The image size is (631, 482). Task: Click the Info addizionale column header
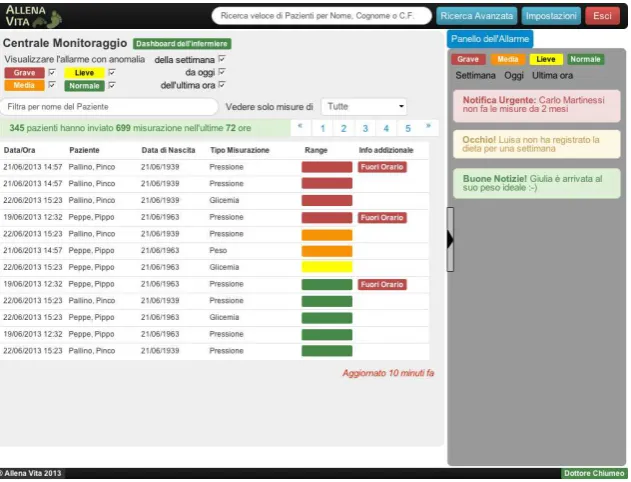(x=386, y=150)
